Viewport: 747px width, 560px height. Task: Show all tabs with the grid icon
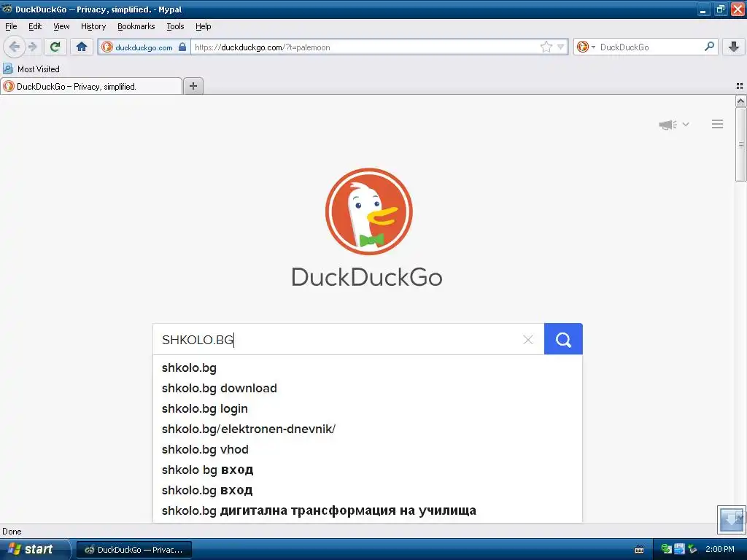coord(740,86)
